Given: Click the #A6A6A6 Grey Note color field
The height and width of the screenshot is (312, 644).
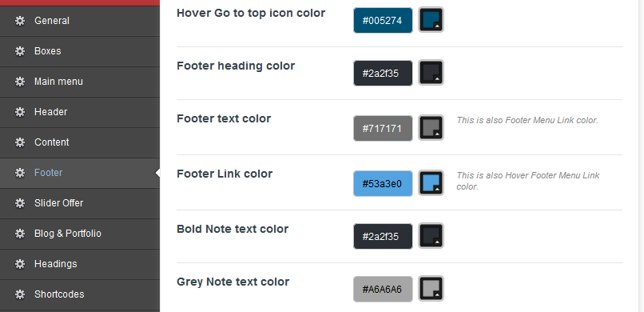Looking at the screenshot, I should tap(383, 289).
